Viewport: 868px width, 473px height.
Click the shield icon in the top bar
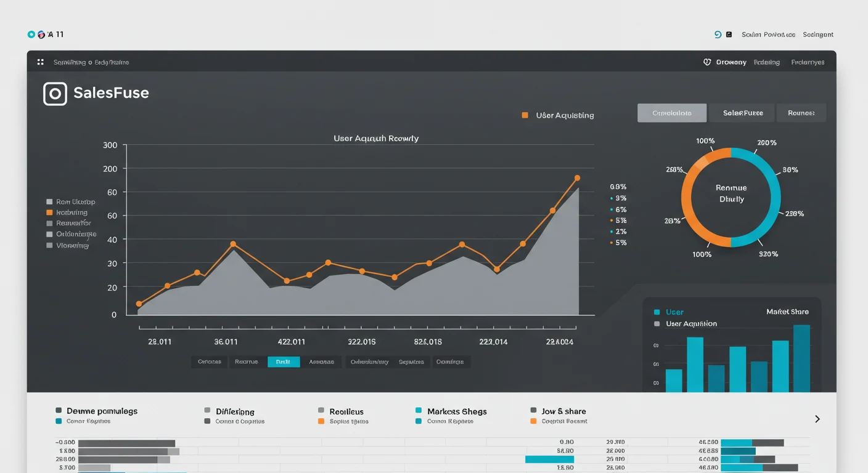pos(707,62)
